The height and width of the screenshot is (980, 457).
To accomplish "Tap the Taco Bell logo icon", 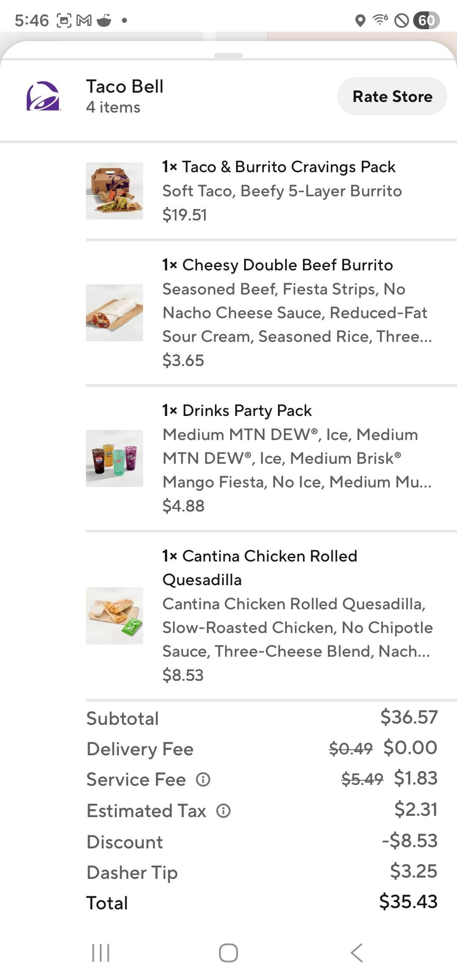I will (x=43, y=96).
